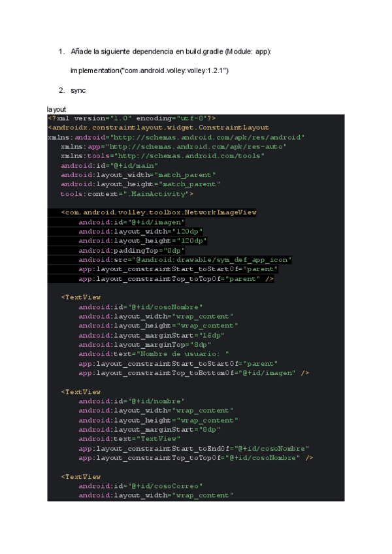392x554 pixels.
Task: Click the android:paddingTop="0dp" line
Action: (131, 251)
